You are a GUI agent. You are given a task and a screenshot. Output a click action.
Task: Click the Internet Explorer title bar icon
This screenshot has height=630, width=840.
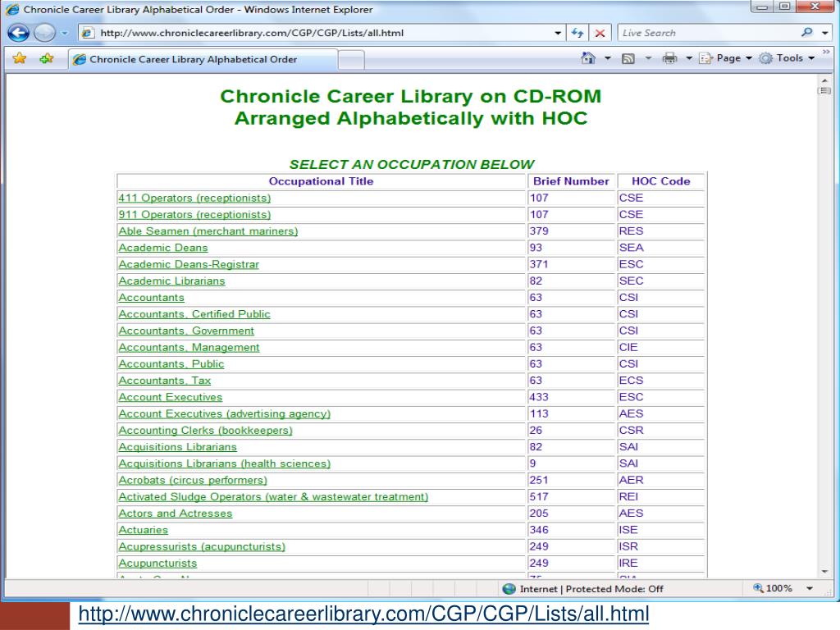(12, 10)
